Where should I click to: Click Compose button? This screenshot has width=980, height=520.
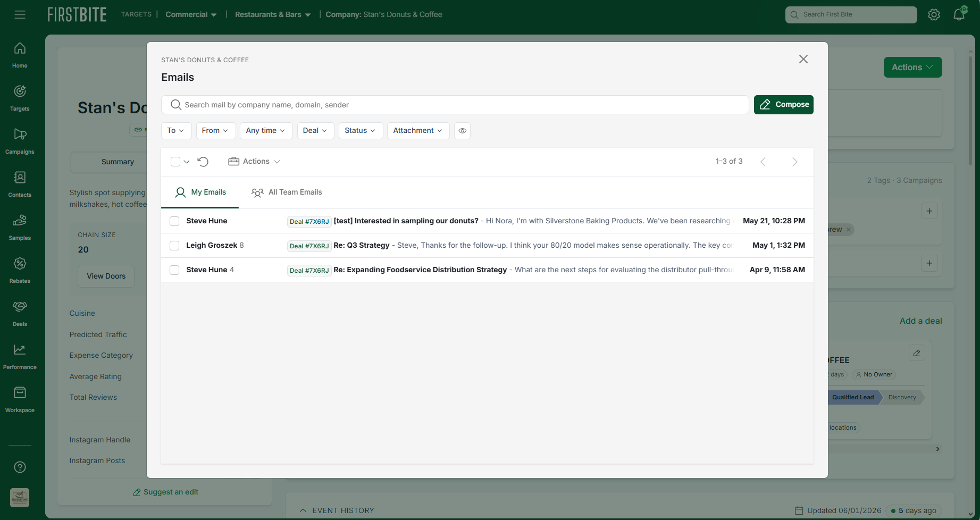click(x=784, y=105)
